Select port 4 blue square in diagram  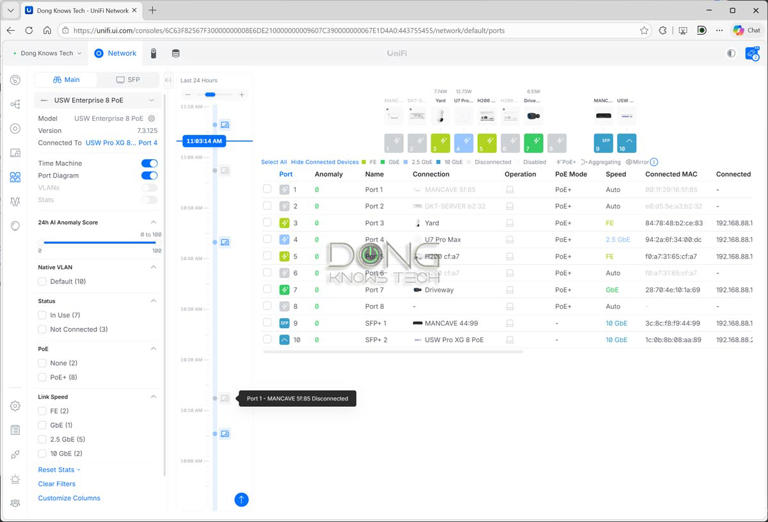[x=464, y=143]
